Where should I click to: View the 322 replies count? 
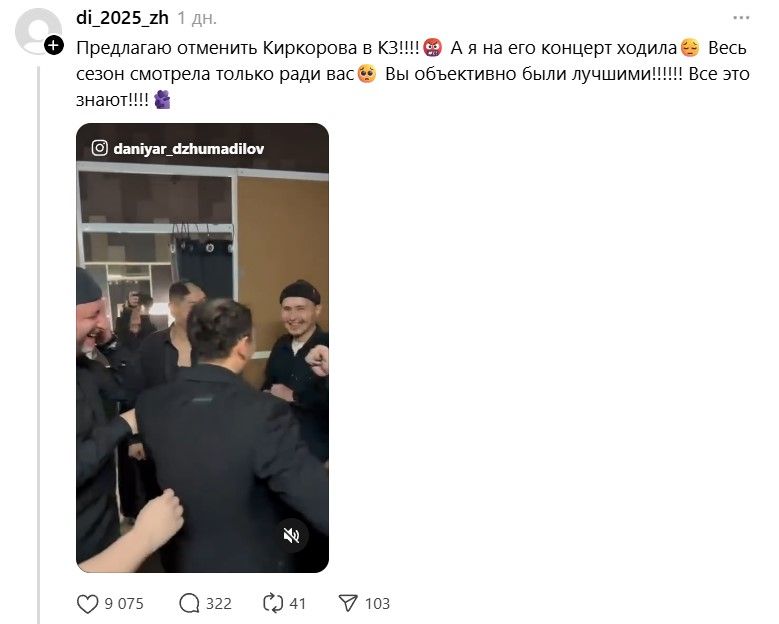coord(219,604)
